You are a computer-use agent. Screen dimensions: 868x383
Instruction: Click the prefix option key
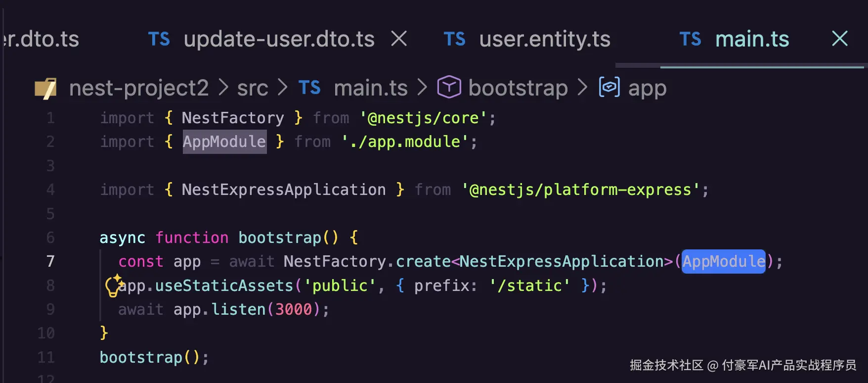tap(442, 286)
